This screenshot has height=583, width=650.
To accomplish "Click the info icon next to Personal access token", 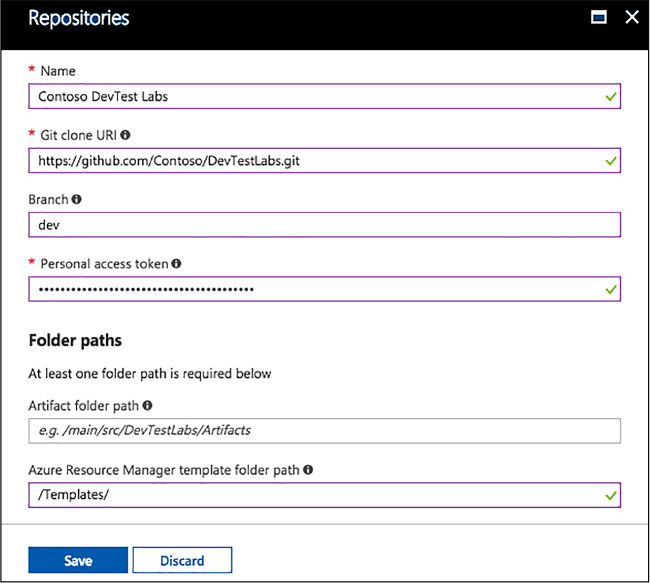I will [176, 264].
